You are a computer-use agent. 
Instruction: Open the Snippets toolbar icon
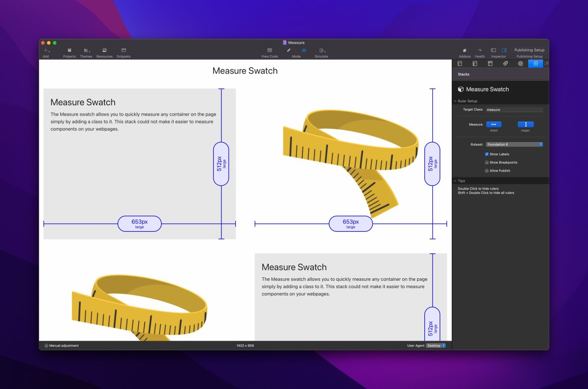123,50
